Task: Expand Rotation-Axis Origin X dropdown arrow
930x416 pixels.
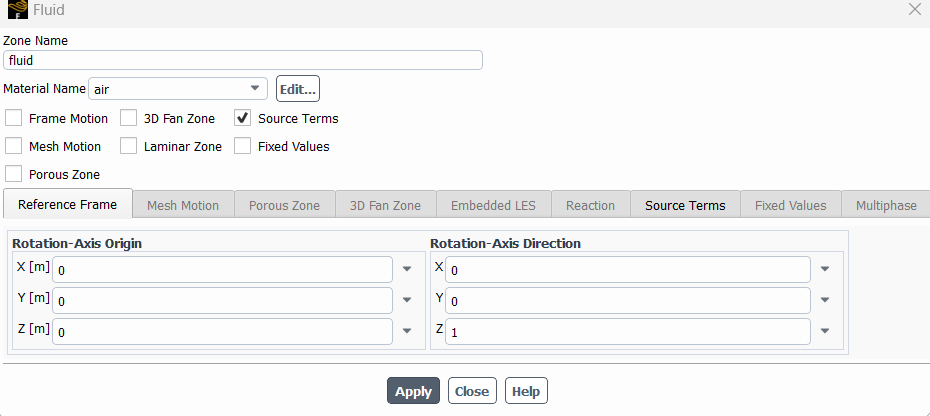Action: coord(407,269)
